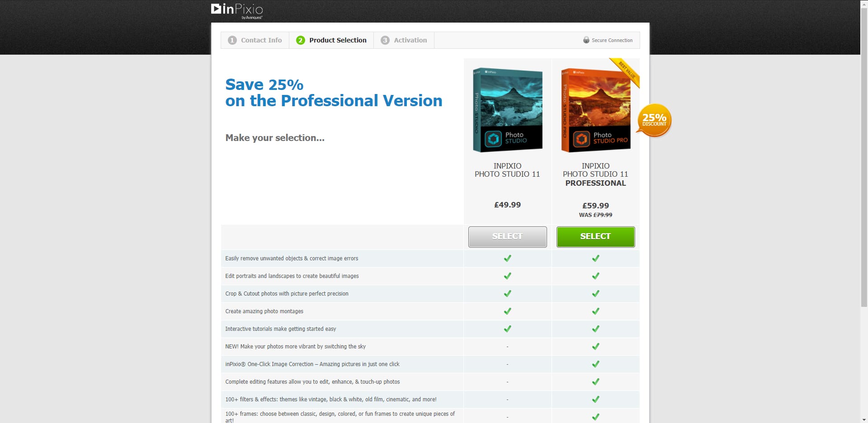Click the £59.99 price text
868x423 pixels.
tap(595, 206)
